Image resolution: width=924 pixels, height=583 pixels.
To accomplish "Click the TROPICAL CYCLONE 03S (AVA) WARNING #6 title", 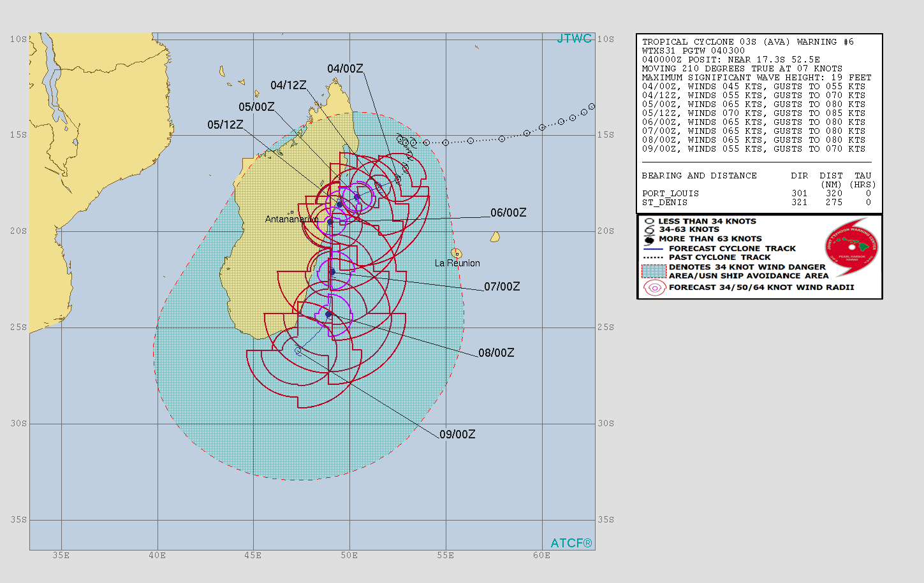I will pos(748,42).
